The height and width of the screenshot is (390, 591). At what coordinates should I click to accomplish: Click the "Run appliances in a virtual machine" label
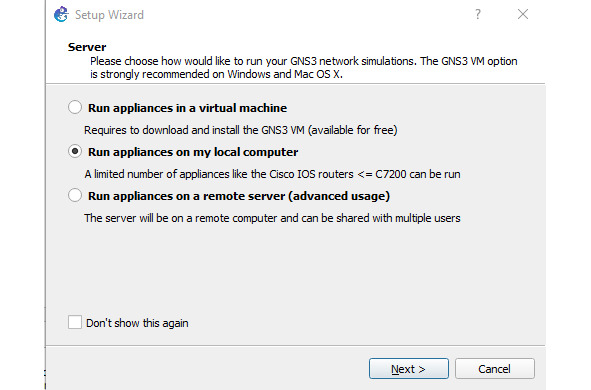tap(187, 108)
